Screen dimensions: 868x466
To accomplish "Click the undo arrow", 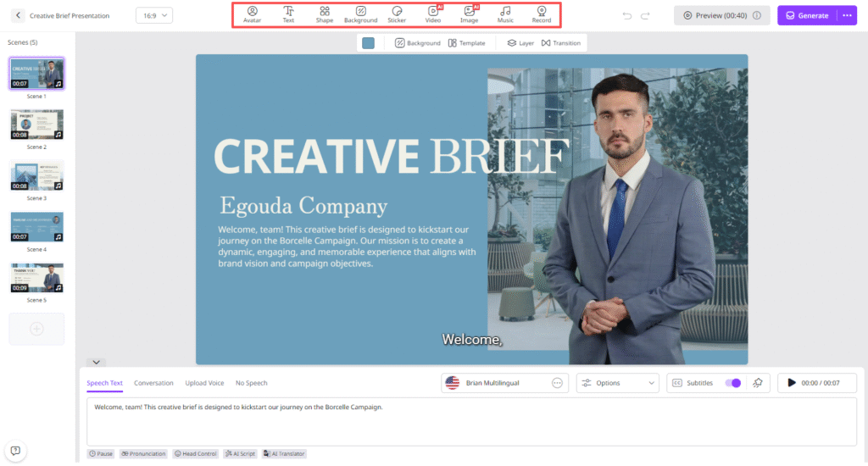I will 627,15.
